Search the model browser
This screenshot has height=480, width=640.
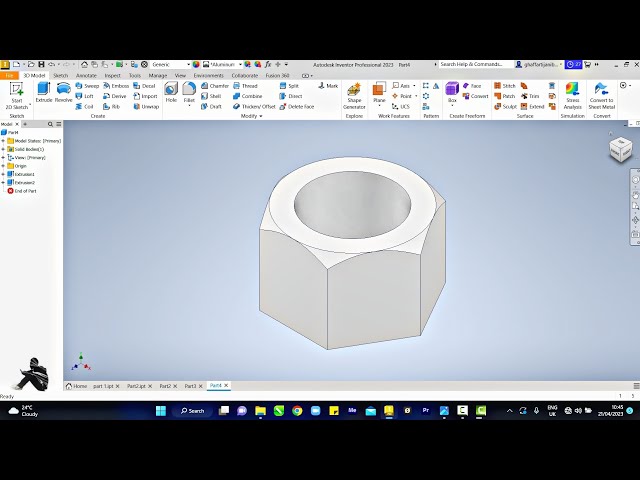(x=50, y=124)
